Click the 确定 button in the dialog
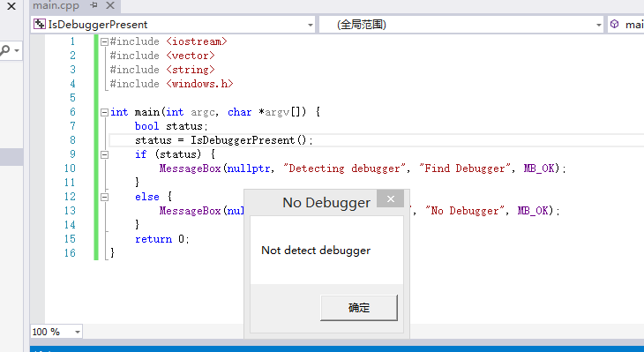 pos(358,308)
